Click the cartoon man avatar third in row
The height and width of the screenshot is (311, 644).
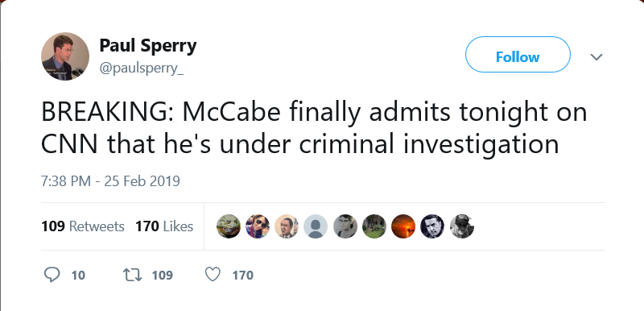click(287, 226)
